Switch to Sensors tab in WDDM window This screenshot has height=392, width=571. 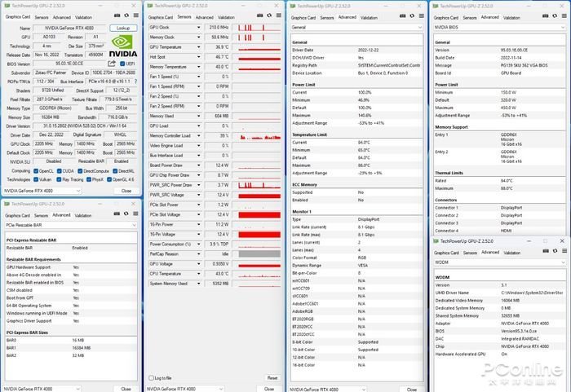coord(470,253)
